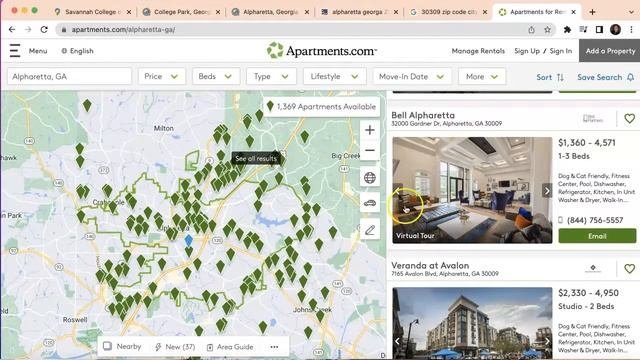Close the Apartments for Rent tab
The image size is (640, 360).
click(x=573, y=12)
